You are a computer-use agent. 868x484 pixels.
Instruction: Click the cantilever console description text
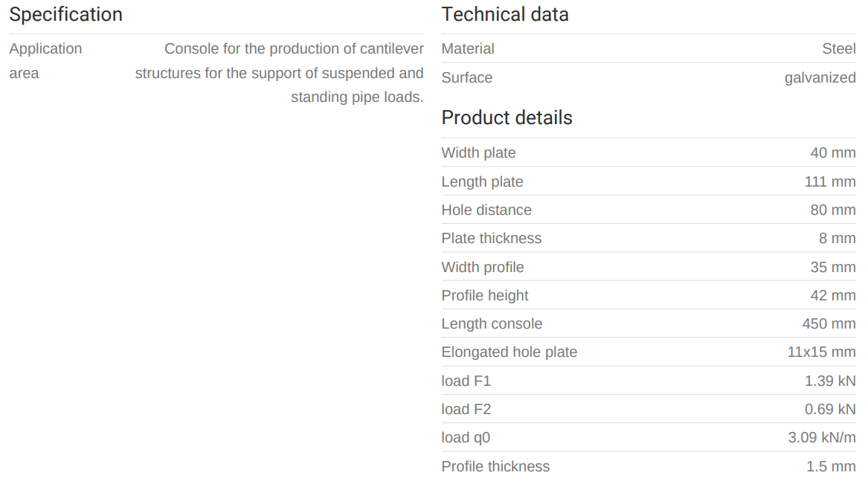click(279, 74)
